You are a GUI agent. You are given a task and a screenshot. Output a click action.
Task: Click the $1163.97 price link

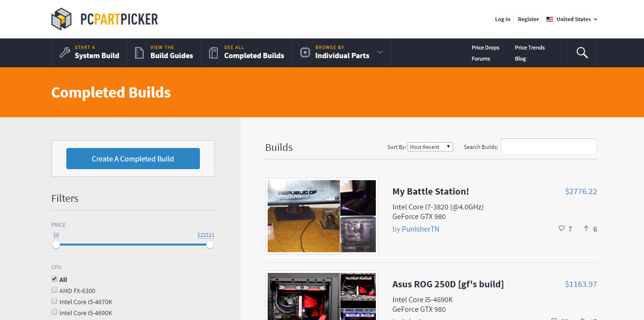coord(581,284)
